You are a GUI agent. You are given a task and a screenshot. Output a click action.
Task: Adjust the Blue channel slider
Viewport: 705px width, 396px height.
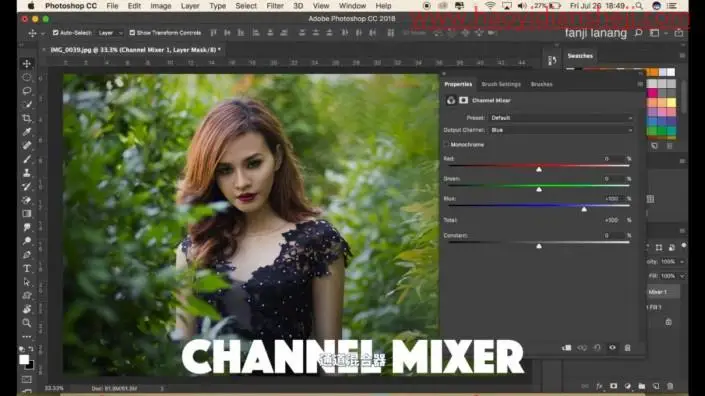tap(584, 209)
